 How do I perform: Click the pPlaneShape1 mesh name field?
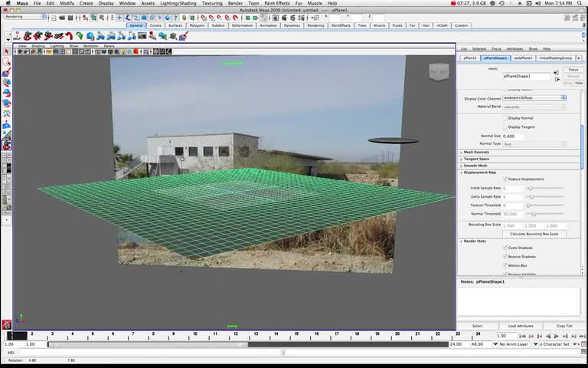pyautogui.click(x=526, y=76)
